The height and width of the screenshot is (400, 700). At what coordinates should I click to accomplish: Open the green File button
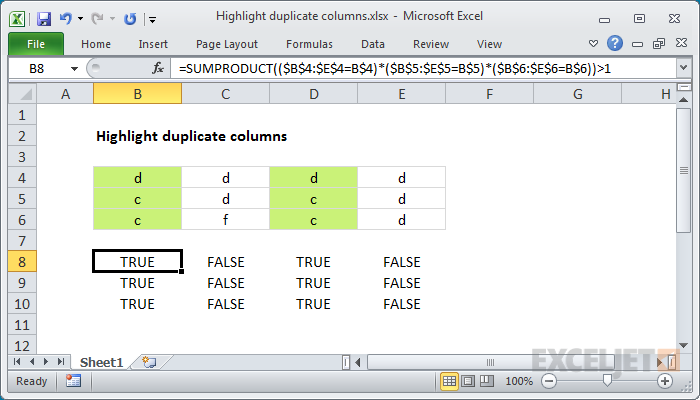coord(36,44)
